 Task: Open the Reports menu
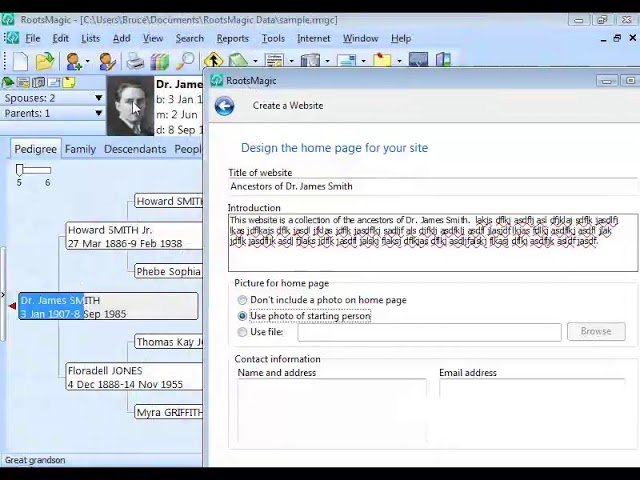tap(233, 38)
